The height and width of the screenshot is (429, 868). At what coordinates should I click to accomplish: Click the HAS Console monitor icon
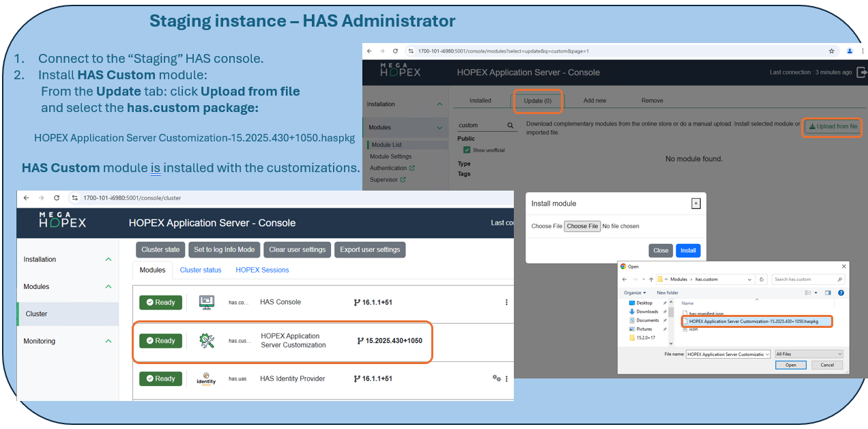coord(207,302)
